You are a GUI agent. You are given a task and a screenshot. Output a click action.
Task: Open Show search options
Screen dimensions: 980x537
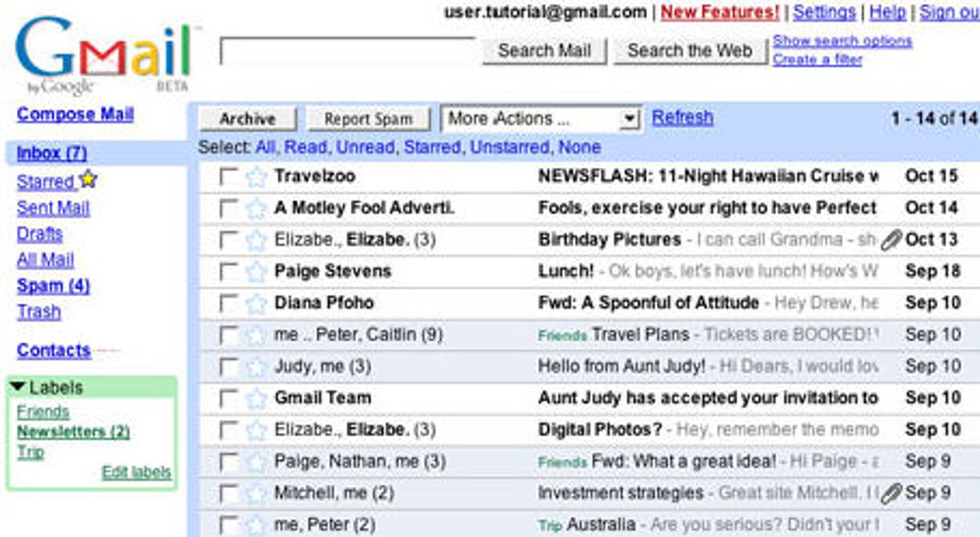pos(842,41)
